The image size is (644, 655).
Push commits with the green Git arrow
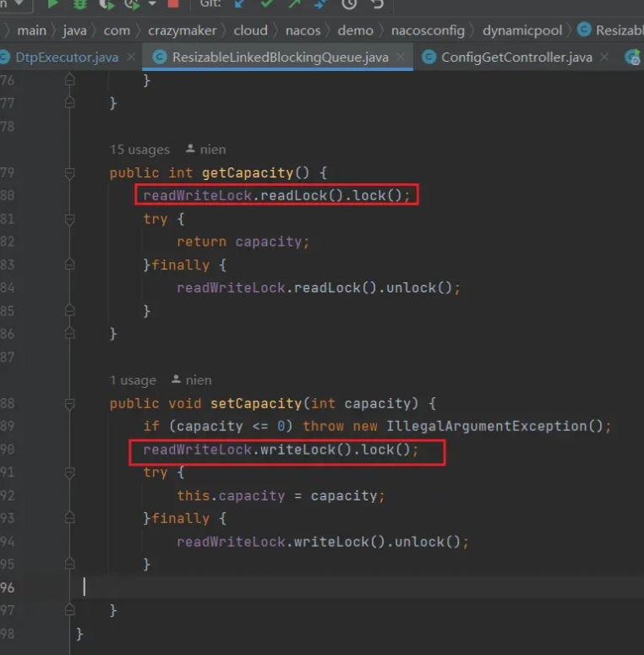point(294,3)
